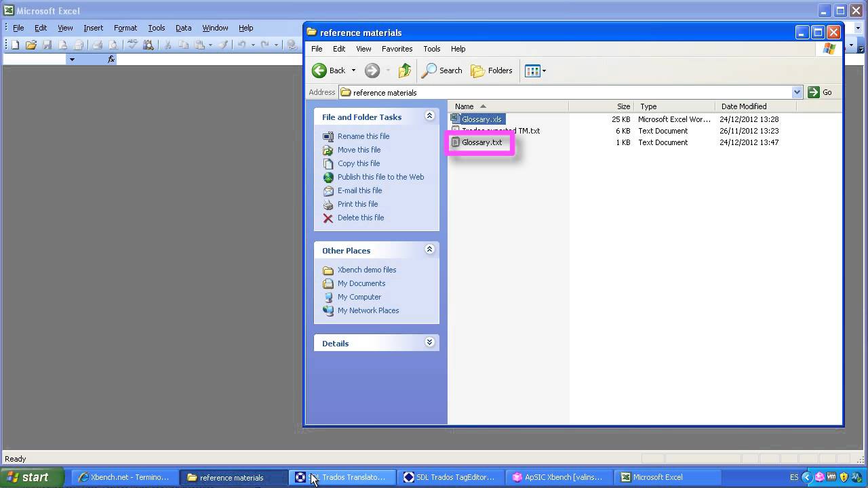Open the Back history dropdown arrow

pos(353,70)
